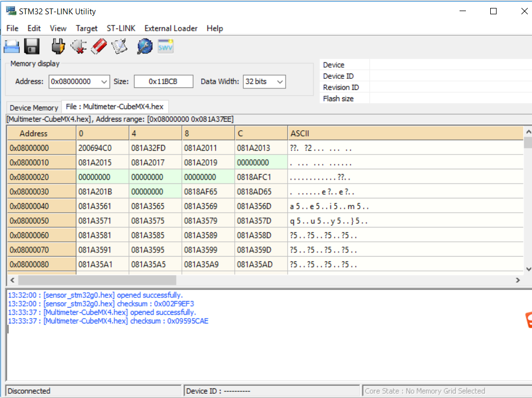Click address row 0x08000040
The height and width of the screenshot is (398, 532).
(x=42, y=206)
